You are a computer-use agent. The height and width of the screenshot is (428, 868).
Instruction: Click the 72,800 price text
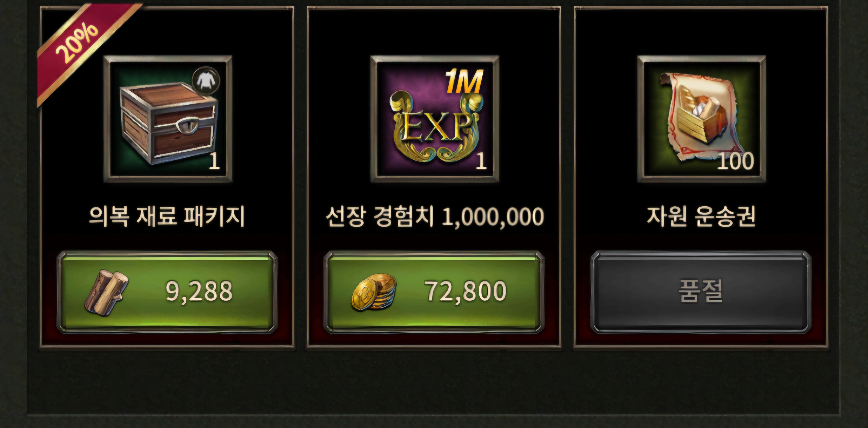pyautogui.click(x=465, y=291)
